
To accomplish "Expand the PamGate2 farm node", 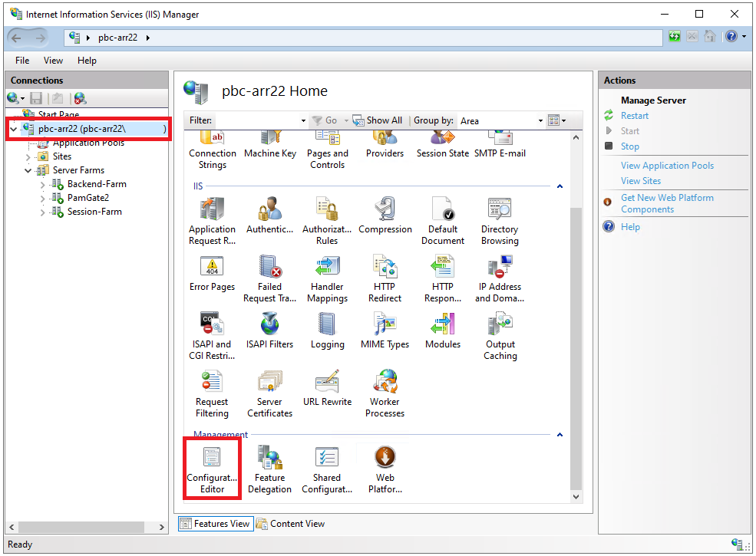I will pos(42,198).
